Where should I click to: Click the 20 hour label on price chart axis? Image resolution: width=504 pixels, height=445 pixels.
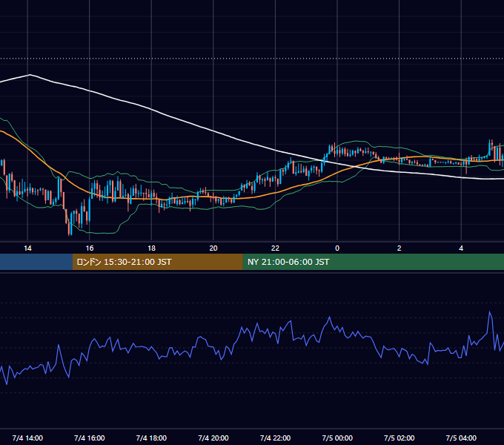[x=213, y=248]
